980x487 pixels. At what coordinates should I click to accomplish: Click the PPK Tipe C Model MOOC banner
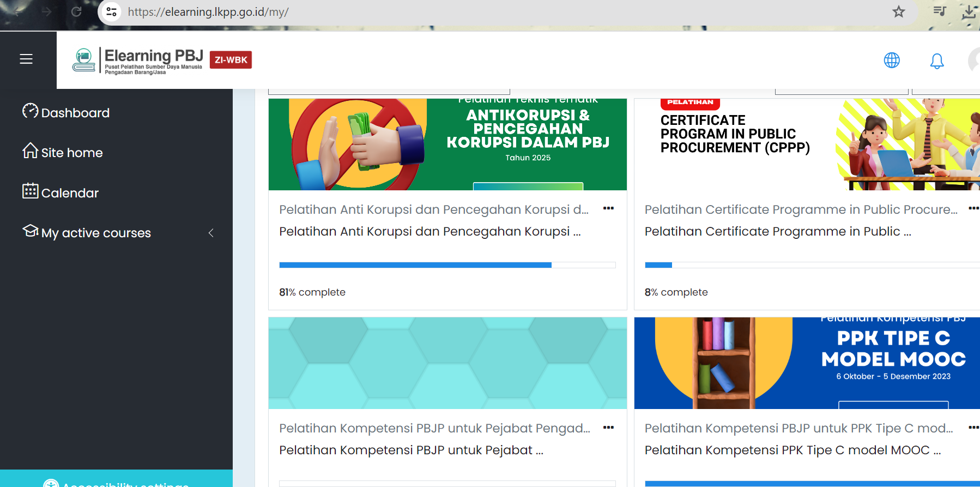[807, 363]
